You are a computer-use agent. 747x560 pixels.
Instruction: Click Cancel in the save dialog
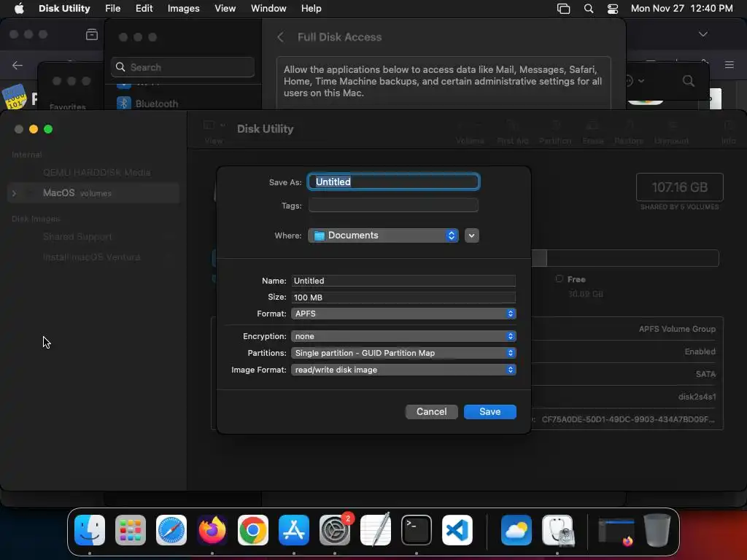[x=431, y=411]
